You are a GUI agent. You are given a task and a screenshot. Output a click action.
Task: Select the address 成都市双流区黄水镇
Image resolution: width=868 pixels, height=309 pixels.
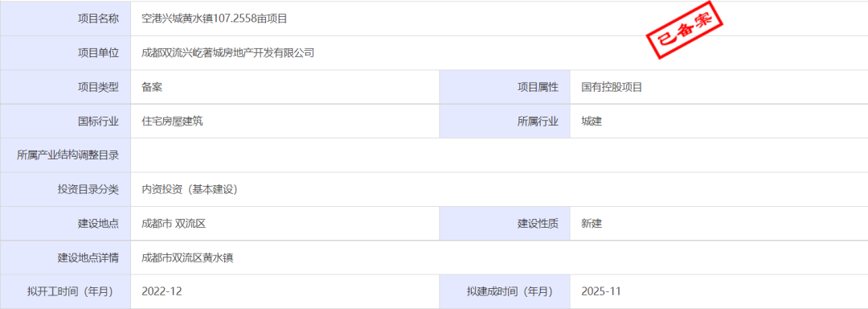point(187,257)
